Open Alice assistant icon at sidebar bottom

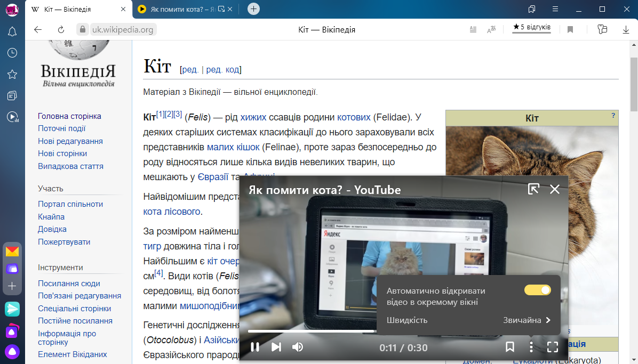(x=12, y=352)
